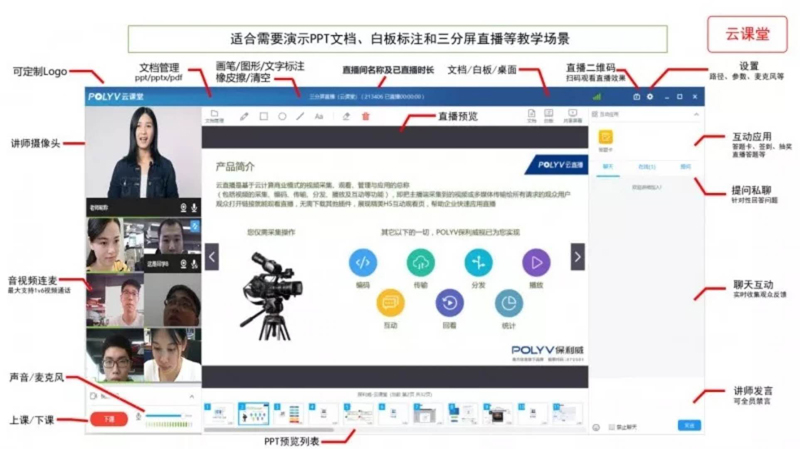Open the yellow answer card app
This screenshot has height=449, width=800.
[605, 137]
